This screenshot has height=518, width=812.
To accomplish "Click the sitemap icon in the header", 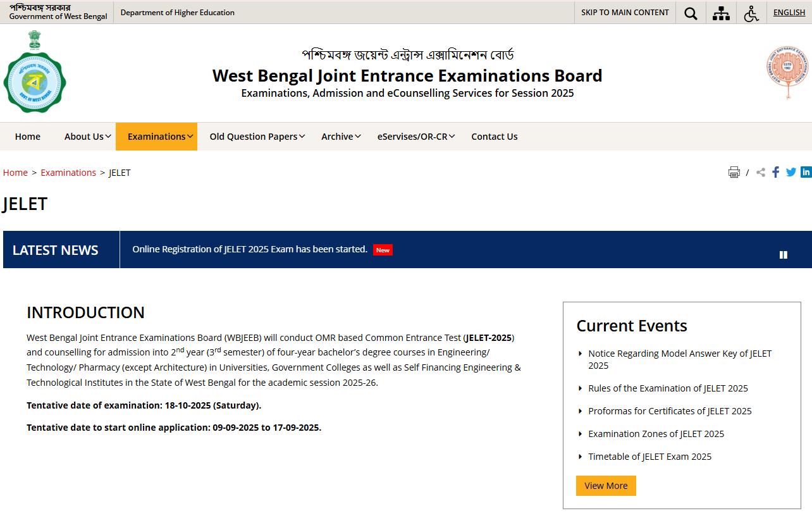I will 720,13.
